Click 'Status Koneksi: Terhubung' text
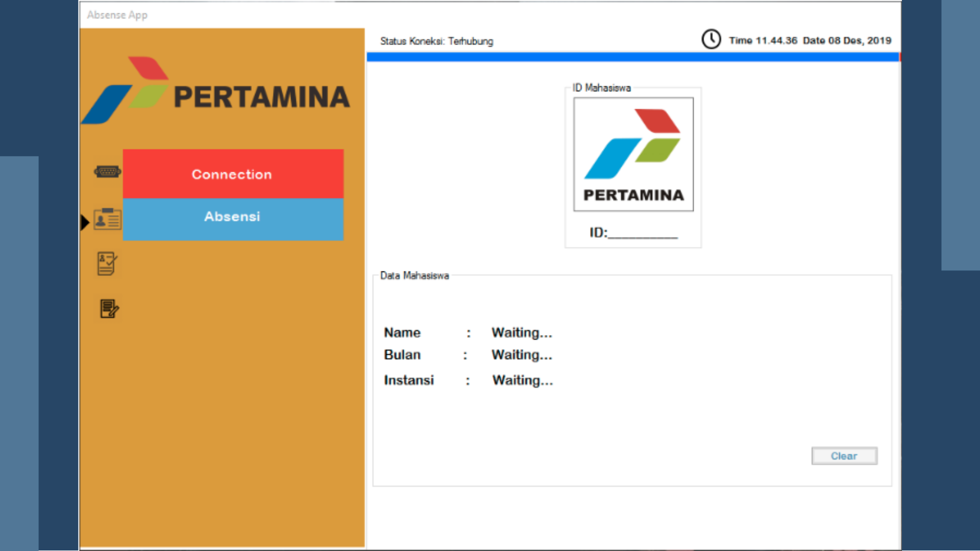 436,41
